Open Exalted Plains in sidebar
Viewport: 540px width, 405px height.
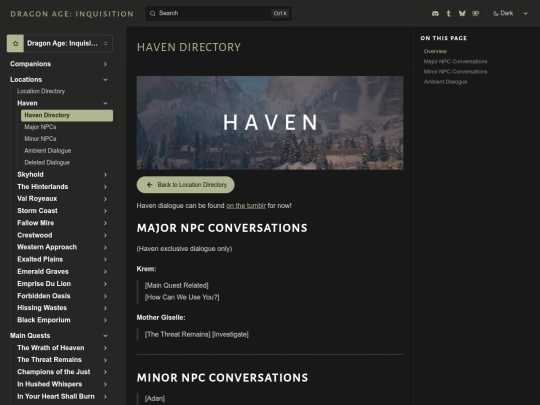[40, 259]
